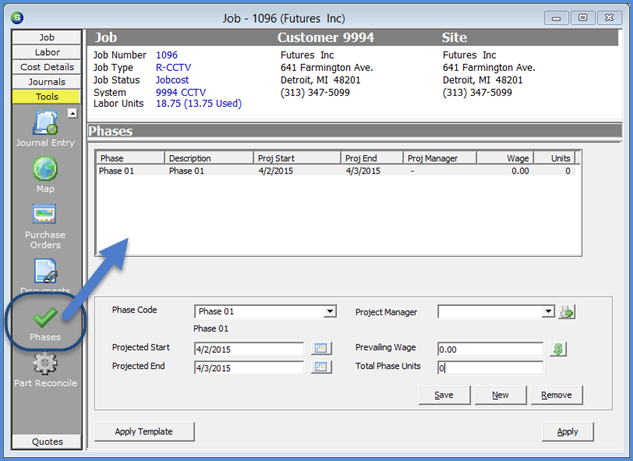Screen dimensions: 633x461
Task: Click the New button
Action: tap(501, 395)
